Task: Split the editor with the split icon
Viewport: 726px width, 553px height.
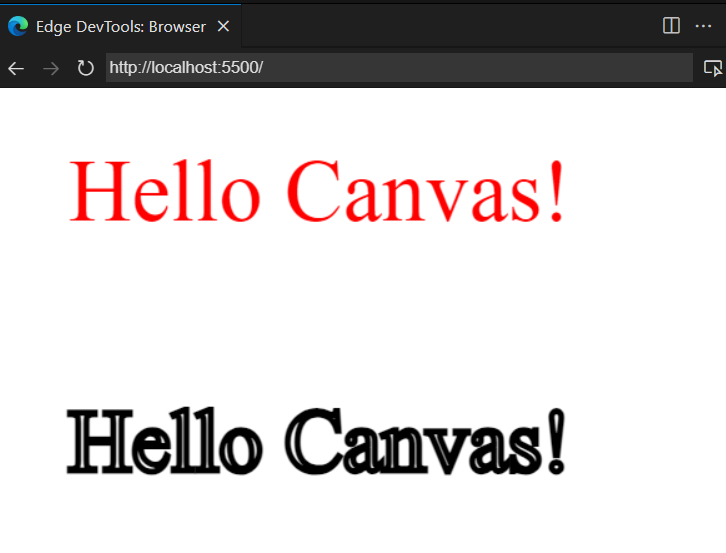Action: tap(672, 26)
